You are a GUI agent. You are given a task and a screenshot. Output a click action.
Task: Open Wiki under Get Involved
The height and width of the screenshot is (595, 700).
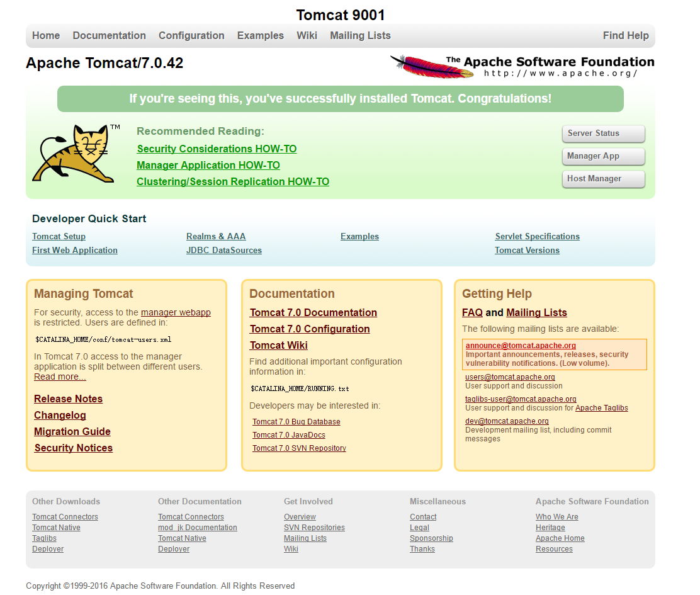point(291,549)
